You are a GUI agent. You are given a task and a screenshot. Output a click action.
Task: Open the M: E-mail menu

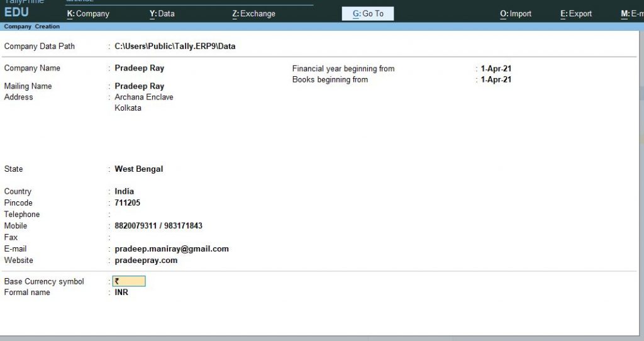(x=632, y=14)
